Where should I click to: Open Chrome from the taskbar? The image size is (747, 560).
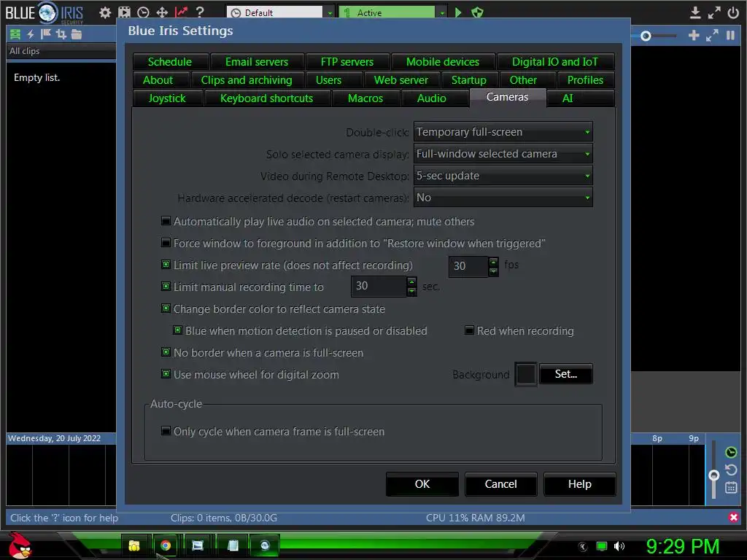coord(166,545)
